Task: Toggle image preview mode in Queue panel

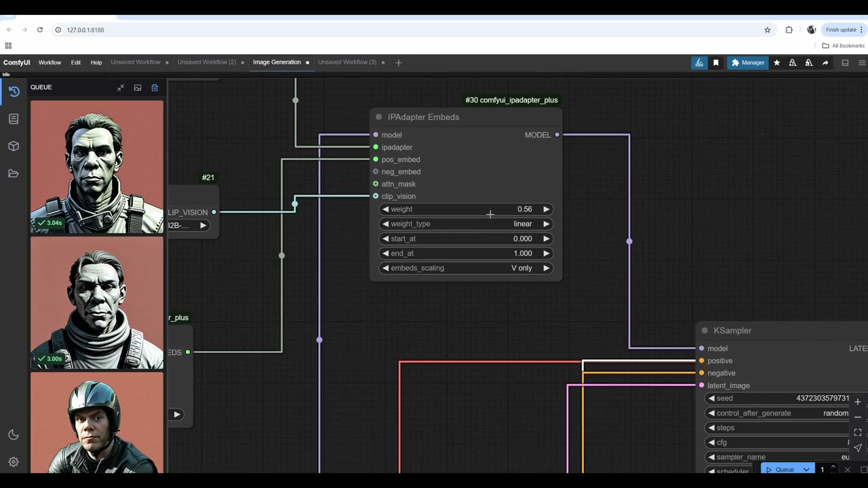Action: pos(138,87)
